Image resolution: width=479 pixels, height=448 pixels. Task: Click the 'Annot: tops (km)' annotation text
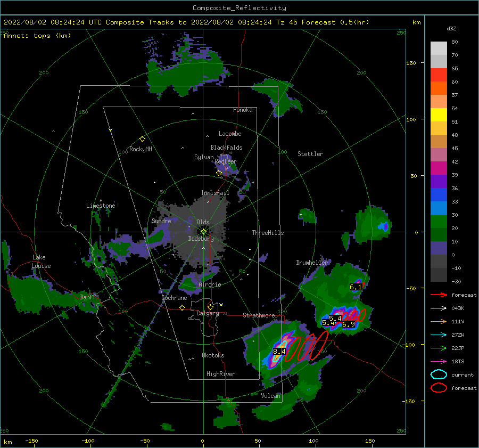37,36
